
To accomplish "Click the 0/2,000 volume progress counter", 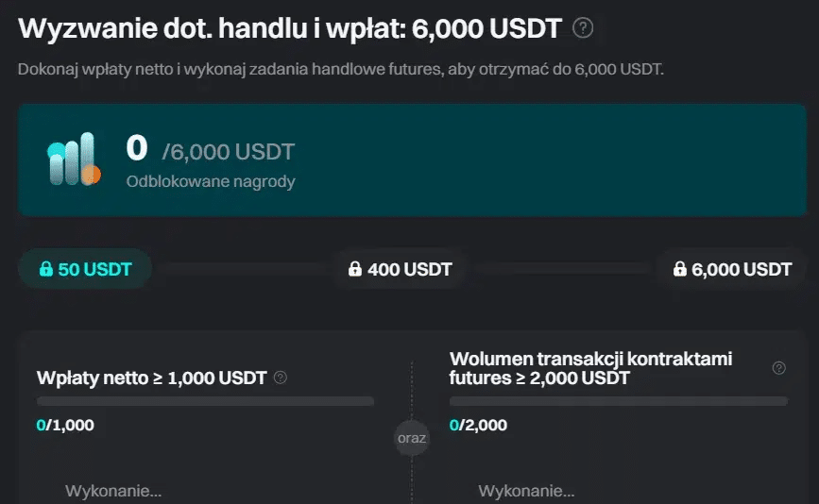I will (478, 426).
